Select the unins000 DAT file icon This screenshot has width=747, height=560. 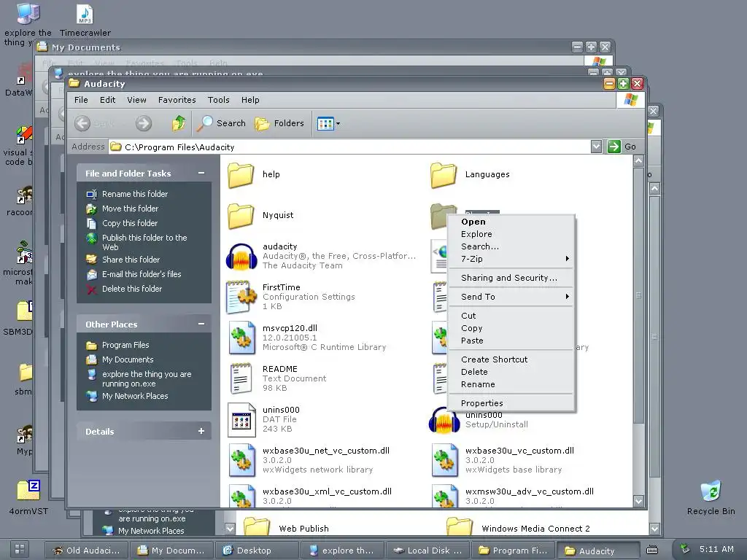pos(241,420)
